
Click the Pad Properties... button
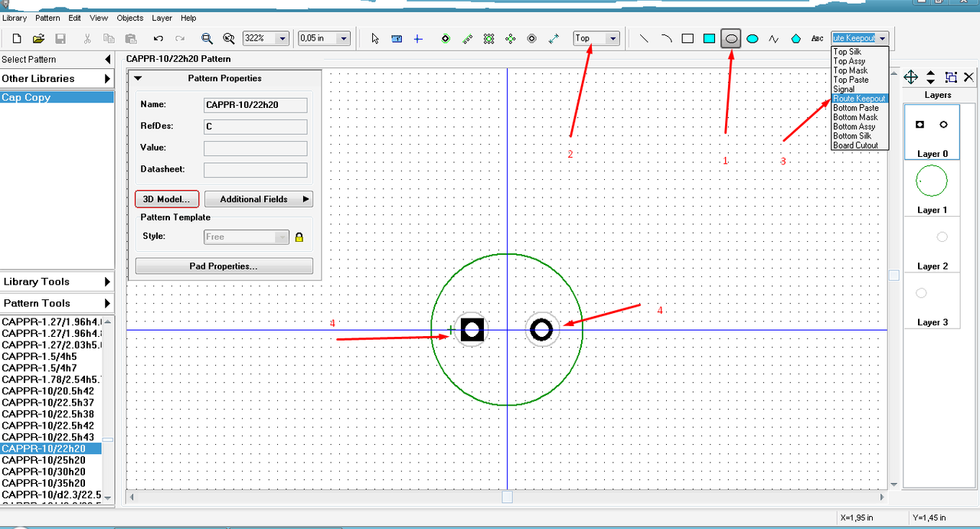pyautogui.click(x=224, y=266)
